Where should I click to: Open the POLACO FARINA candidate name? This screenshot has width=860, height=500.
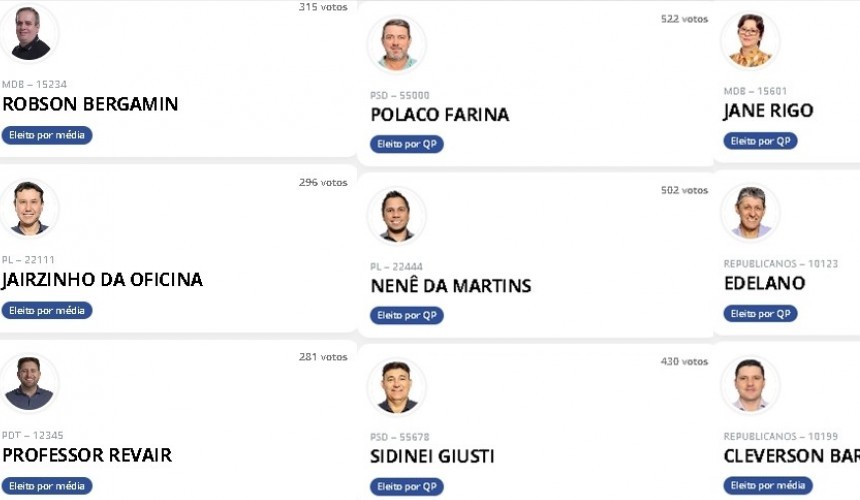click(x=440, y=115)
